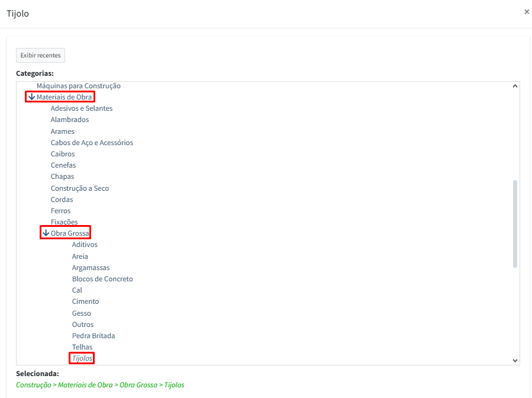
Task: Pick the Arames category
Action: pos(62,131)
